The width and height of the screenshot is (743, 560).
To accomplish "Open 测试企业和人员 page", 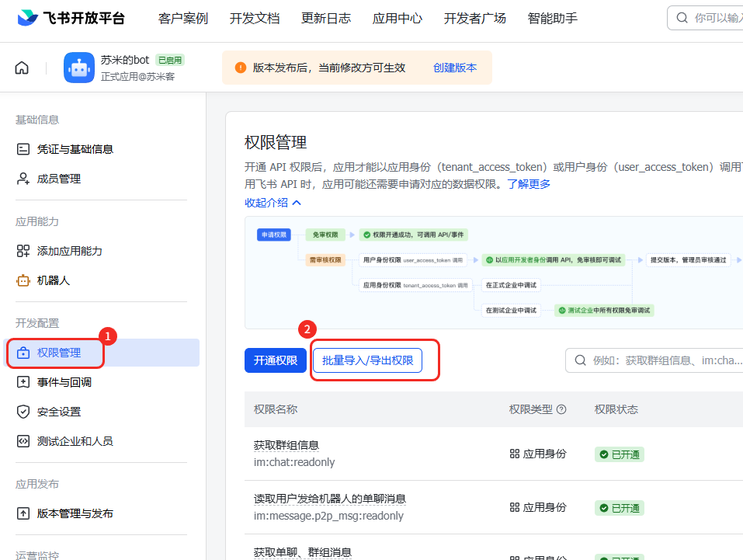I will [x=75, y=441].
